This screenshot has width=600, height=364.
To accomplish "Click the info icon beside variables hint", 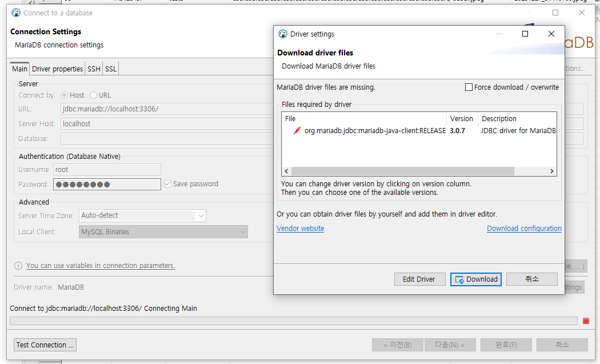I will pos(18,266).
